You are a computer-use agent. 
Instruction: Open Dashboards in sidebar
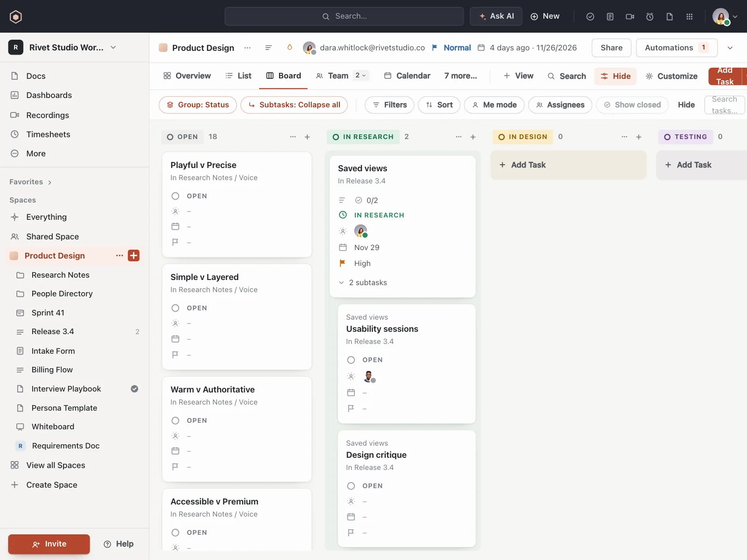(49, 95)
